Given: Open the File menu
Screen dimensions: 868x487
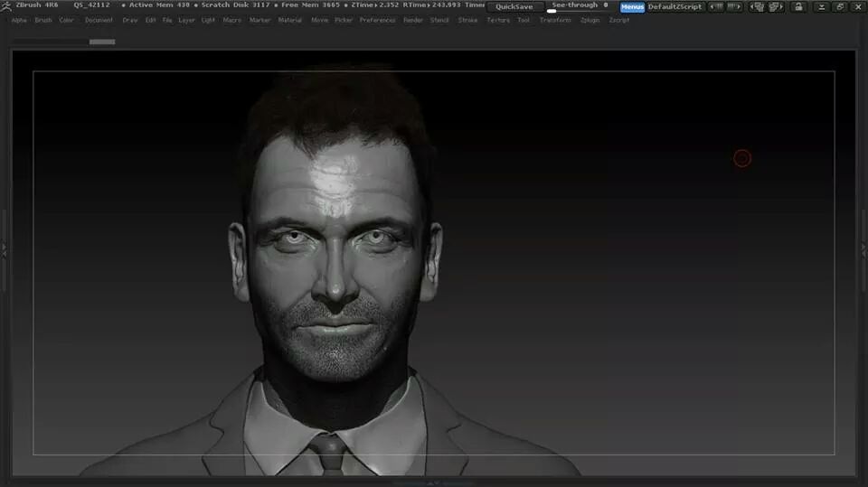Looking at the screenshot, I should 167,20.
